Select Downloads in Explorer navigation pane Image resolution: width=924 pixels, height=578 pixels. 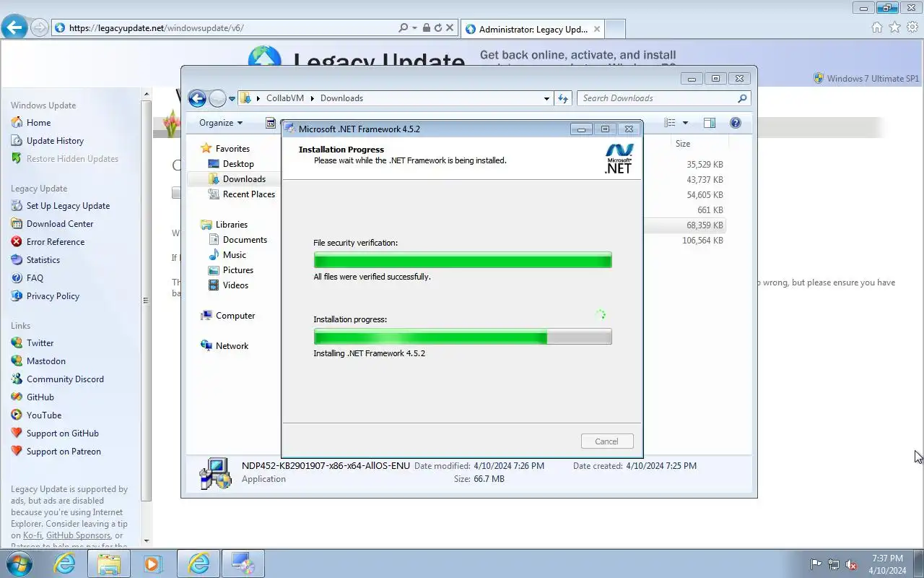244,179
